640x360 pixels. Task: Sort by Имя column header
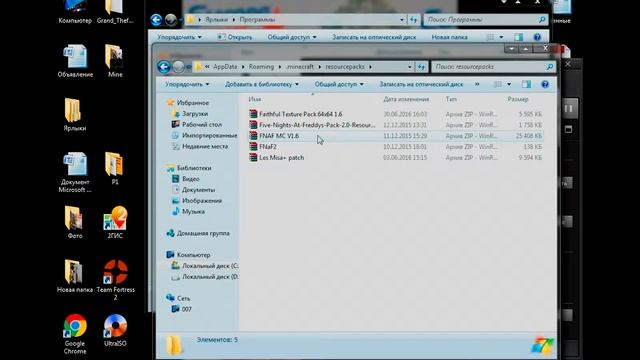coord(255,99)
